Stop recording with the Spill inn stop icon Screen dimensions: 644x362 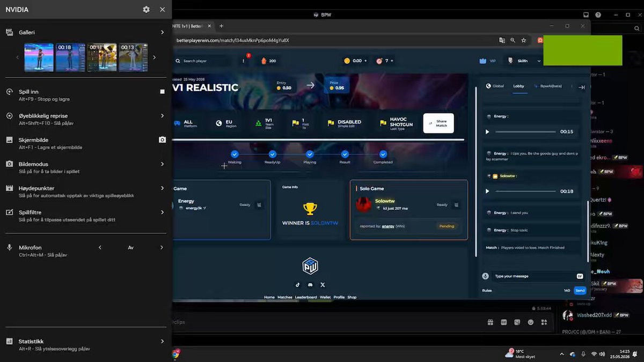(162, 92)
